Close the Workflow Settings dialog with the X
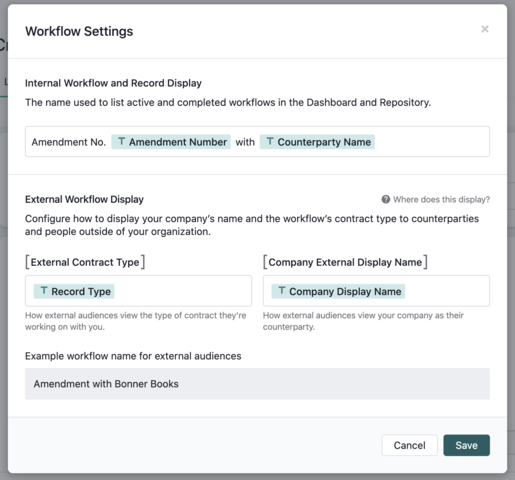 point(485,29)
